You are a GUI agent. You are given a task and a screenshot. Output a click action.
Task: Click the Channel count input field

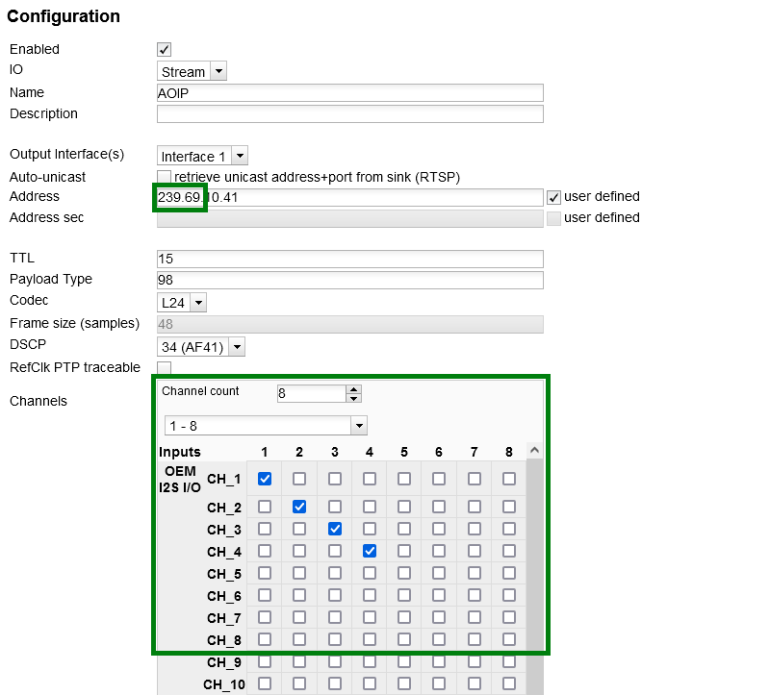coord(312,393)
